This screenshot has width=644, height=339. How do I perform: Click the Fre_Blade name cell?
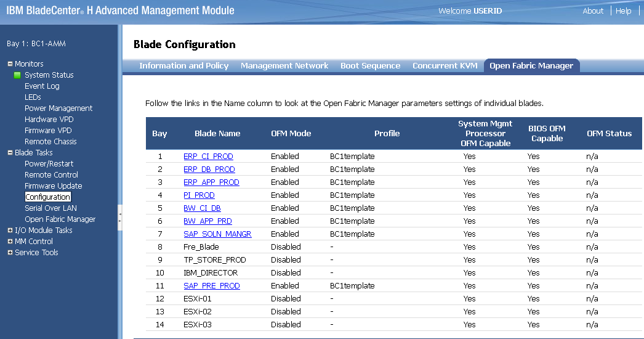point(201,247)
